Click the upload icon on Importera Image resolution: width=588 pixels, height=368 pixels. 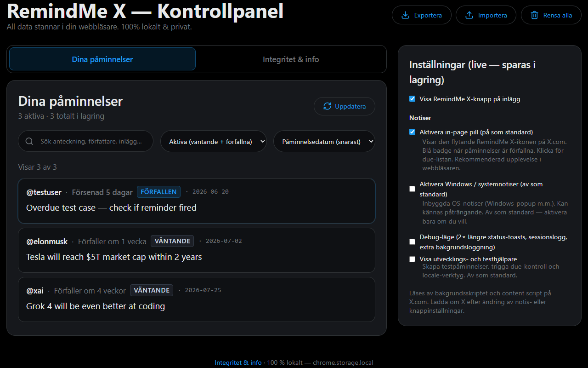(469, 15)
